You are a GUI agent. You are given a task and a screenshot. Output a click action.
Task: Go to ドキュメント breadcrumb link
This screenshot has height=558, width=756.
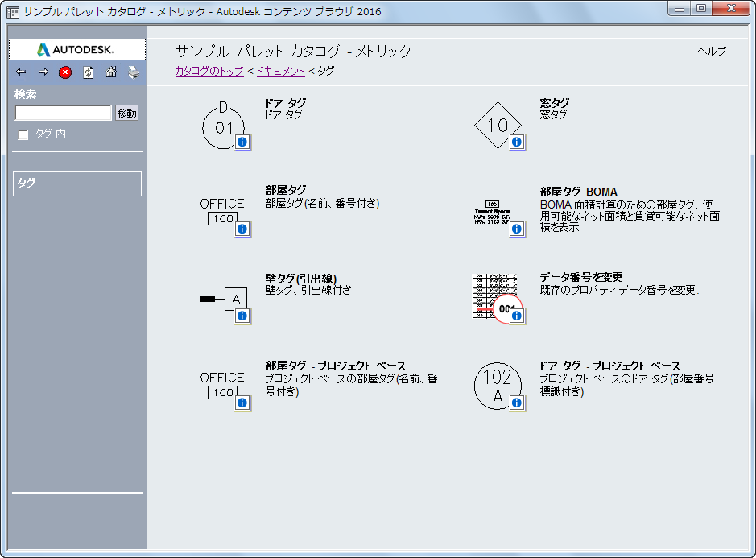click(280, 71)
